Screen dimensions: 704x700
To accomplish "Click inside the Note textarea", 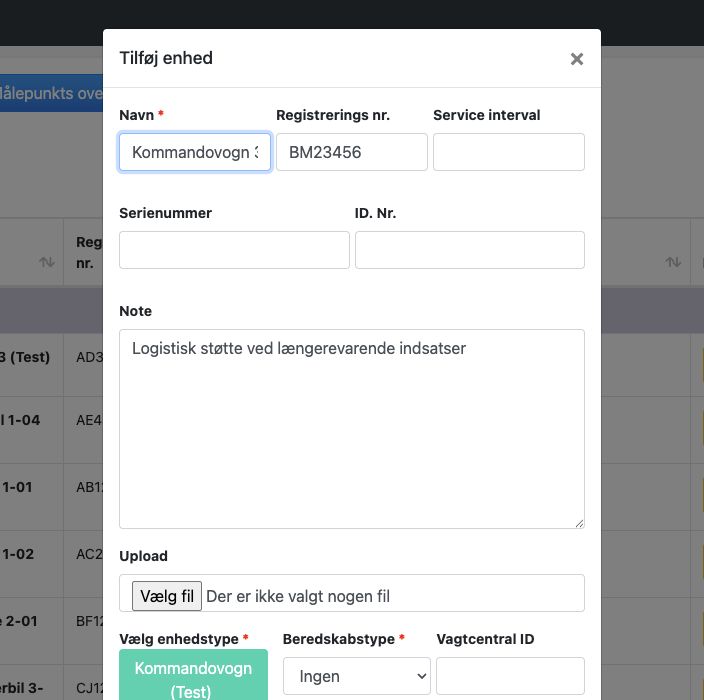I will pyautogui.click(x=352, y=429).
